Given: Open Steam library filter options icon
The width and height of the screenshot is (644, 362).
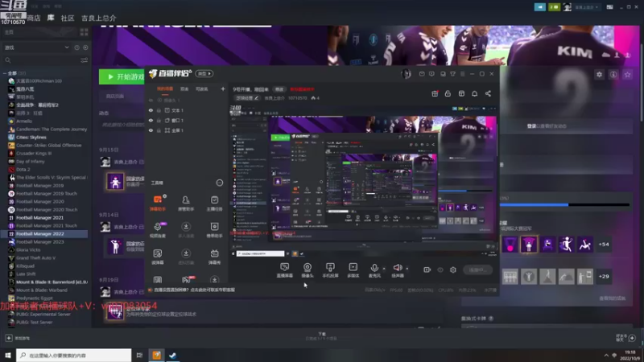Looking at the screenshot, I should [x=85, y=60].
